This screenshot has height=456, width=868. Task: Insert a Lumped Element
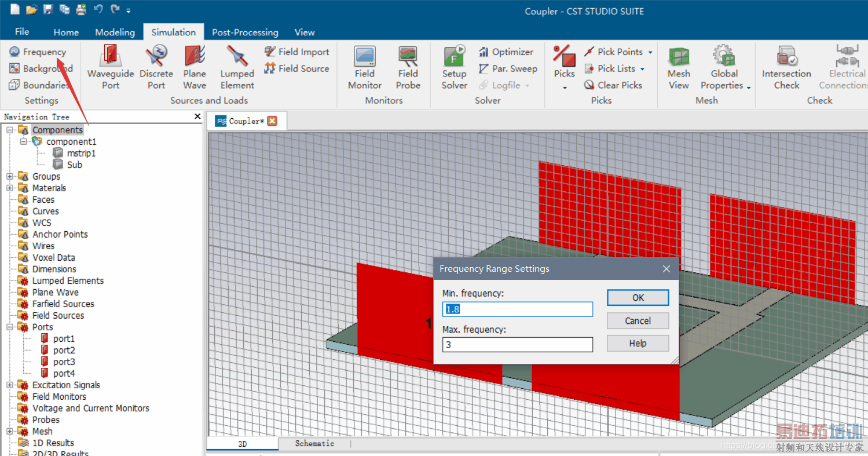(x=237, y=68)
